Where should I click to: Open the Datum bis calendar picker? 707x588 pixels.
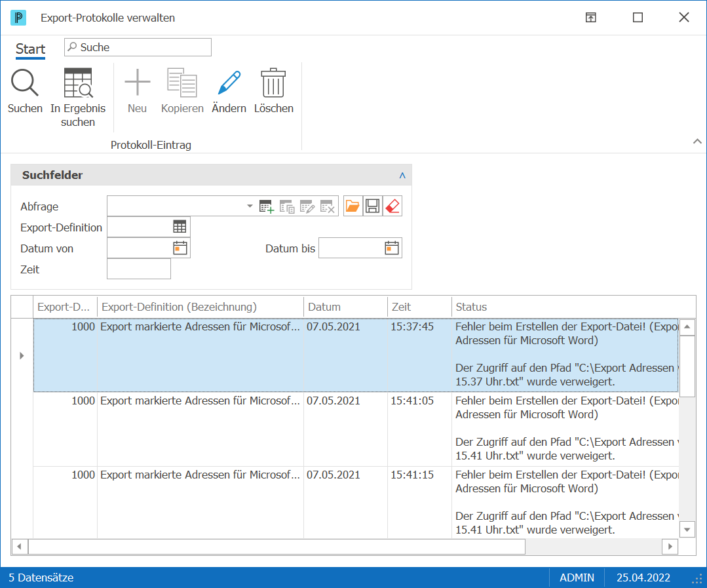(392, 248)
